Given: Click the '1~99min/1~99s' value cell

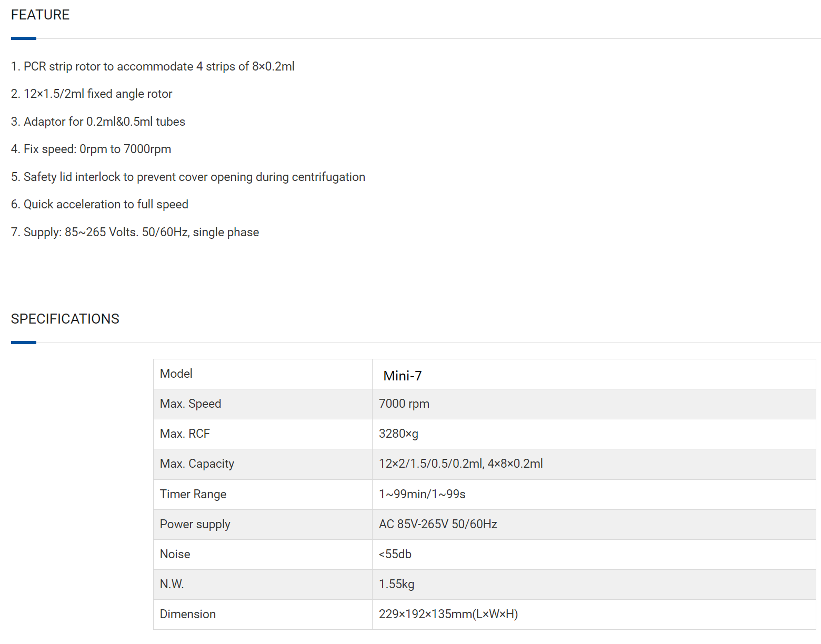Looking at the screenshot, I should (594, 495).
